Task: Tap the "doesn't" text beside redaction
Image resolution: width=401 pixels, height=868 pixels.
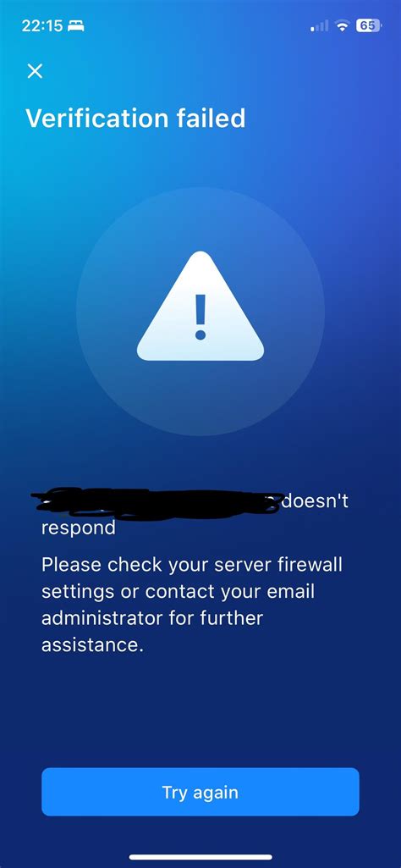Action: 316,501
